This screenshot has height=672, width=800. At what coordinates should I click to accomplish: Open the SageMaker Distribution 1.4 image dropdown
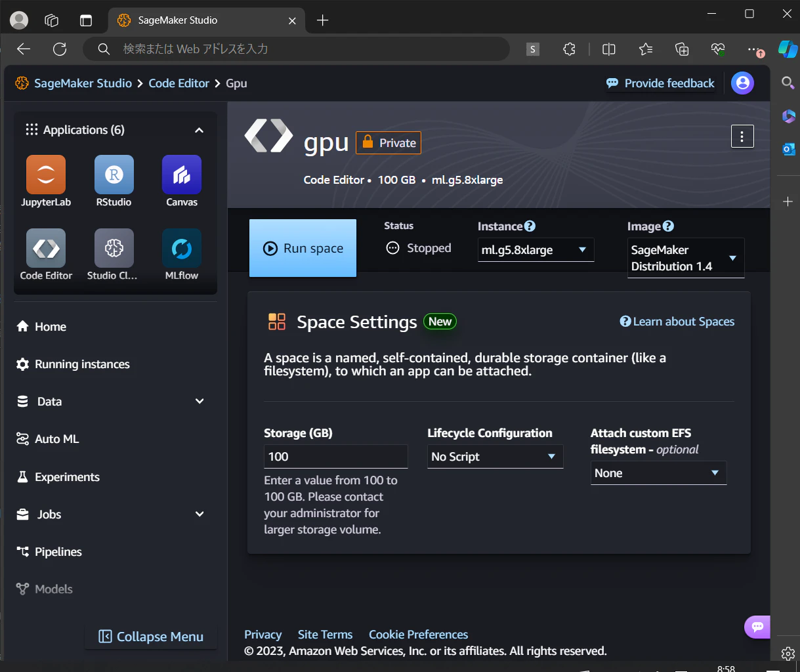(686, 258)
